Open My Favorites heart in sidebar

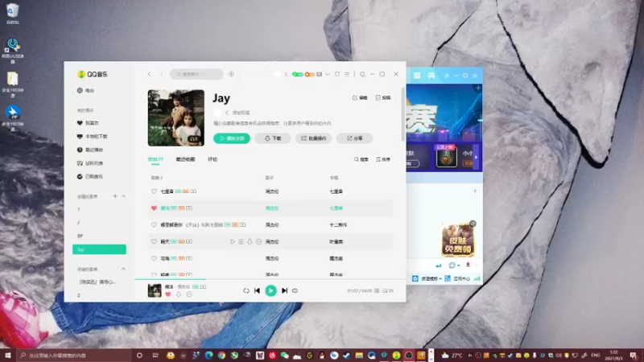tap(88, 123)
